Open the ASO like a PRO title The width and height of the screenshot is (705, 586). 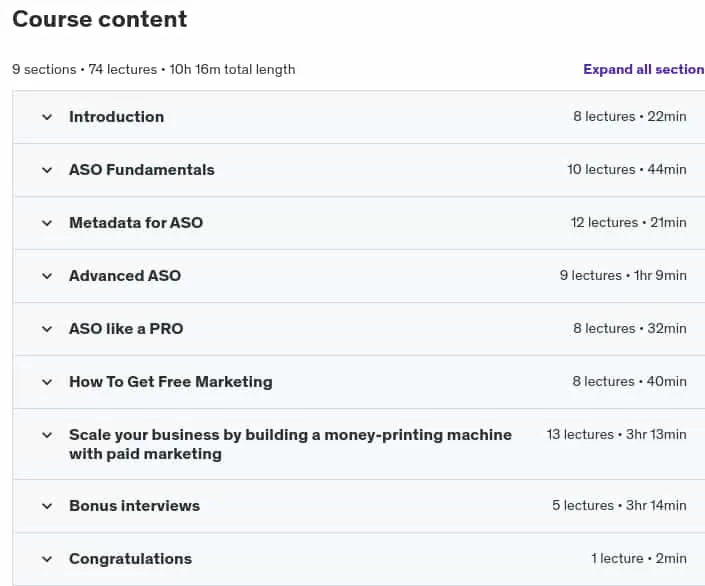(126, 329)
